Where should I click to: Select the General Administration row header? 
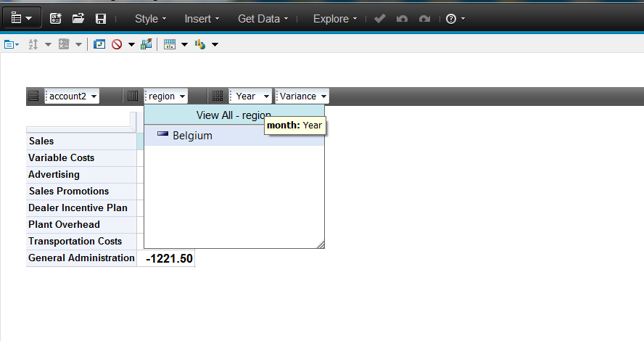coord(81,258)
